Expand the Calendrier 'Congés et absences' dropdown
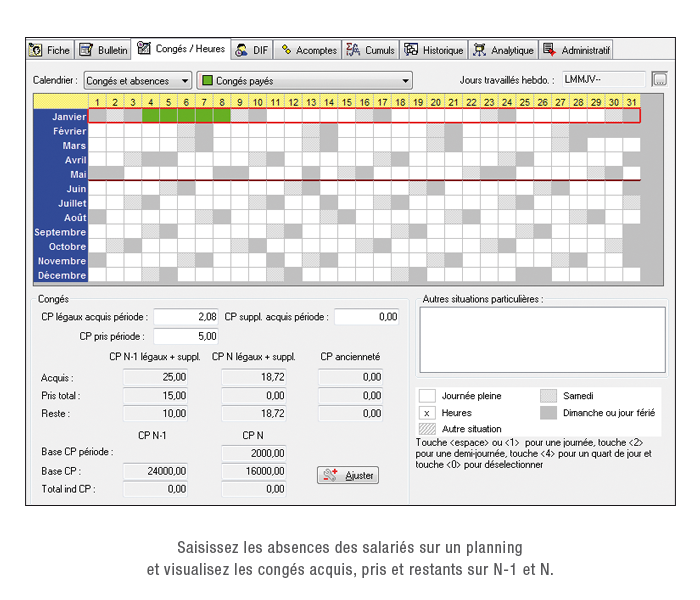The image size is (700, 600). pos(185,80)
